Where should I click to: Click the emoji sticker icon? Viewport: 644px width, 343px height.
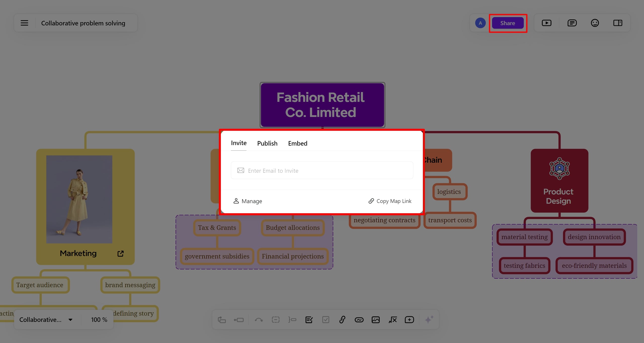point(595,23)
